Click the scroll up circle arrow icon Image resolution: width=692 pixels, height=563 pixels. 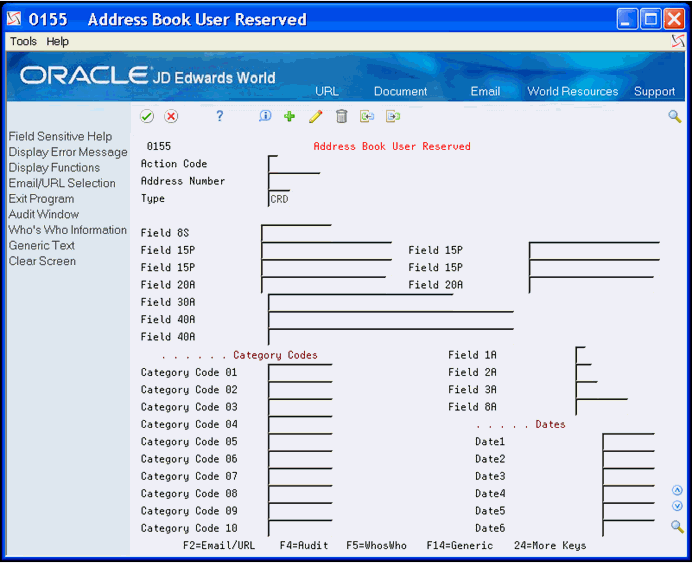tap(677, 490)
